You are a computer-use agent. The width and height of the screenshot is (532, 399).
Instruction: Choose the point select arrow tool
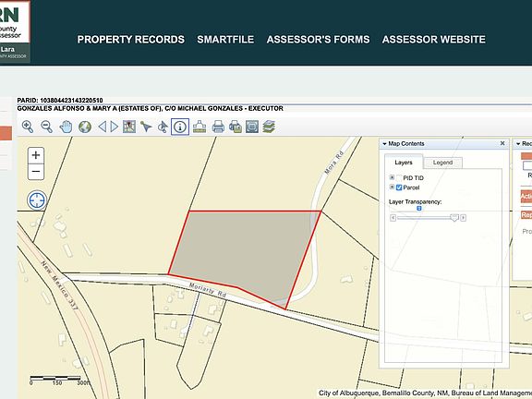[x=146, y=127]
